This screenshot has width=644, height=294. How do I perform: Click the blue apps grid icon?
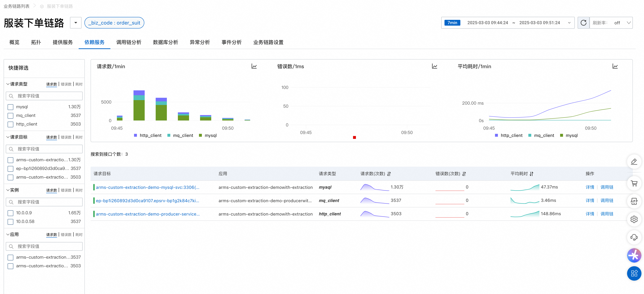tap(634, 273)
